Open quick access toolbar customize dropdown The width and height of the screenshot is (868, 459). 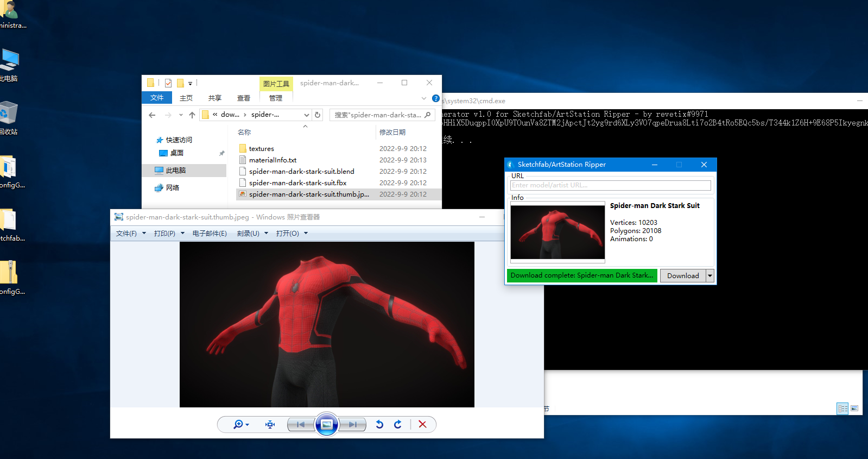(190, 84)
